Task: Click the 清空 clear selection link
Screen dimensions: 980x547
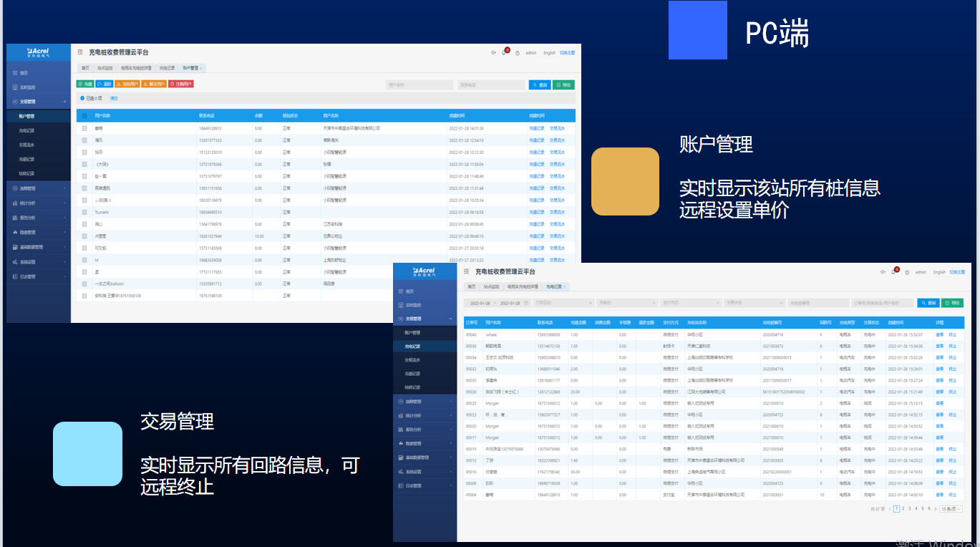Action: (x=114, y=98)
